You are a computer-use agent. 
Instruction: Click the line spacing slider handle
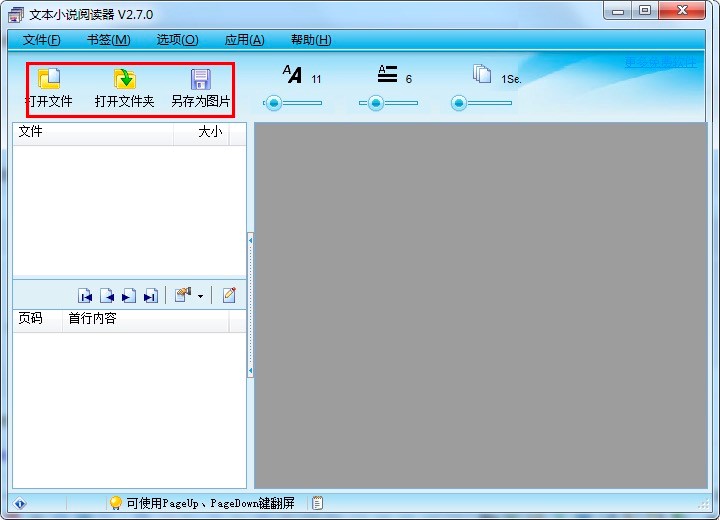(x=376, y=103)
